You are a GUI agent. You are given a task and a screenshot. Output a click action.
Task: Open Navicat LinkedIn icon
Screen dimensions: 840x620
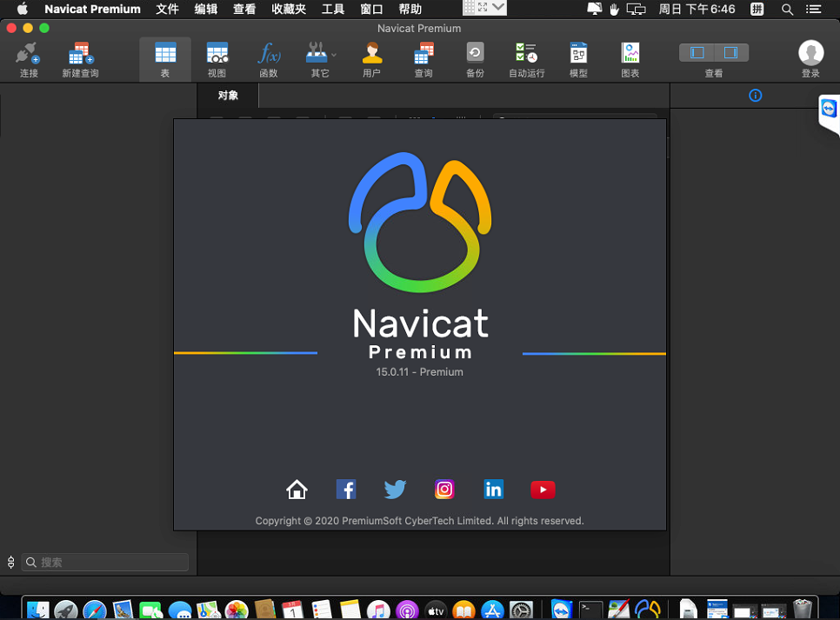pos(493,490)
